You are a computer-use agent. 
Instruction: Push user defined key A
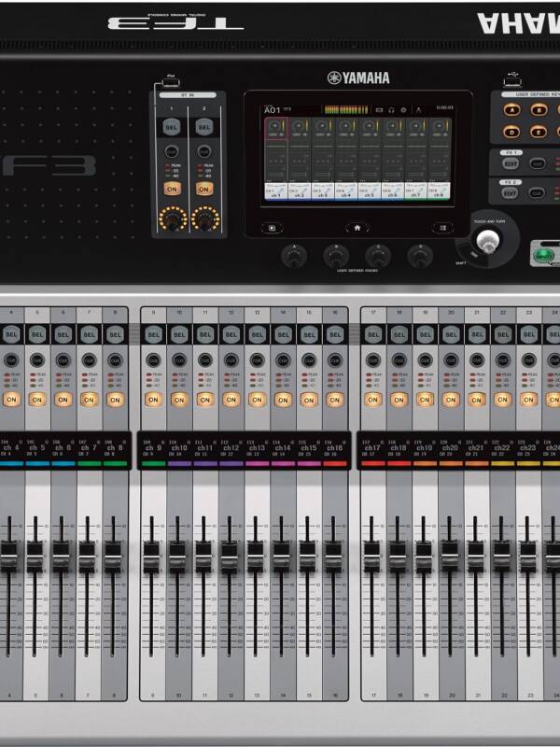tap(511, 110)
